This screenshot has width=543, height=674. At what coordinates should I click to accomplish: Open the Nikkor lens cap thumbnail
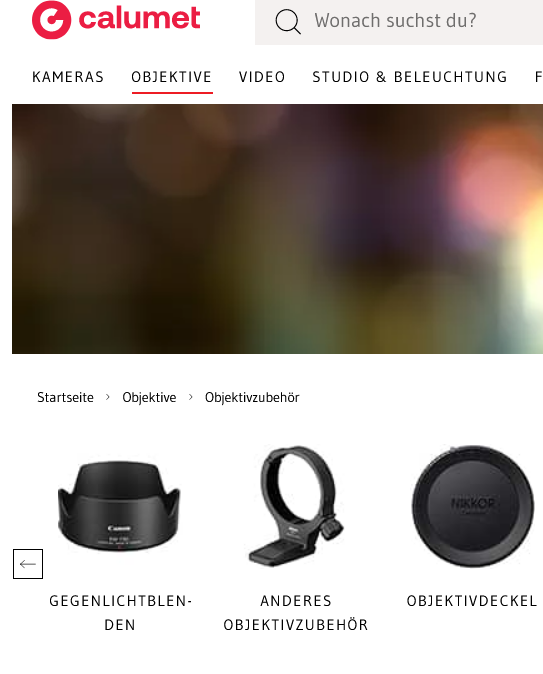[x=473, y=506]
